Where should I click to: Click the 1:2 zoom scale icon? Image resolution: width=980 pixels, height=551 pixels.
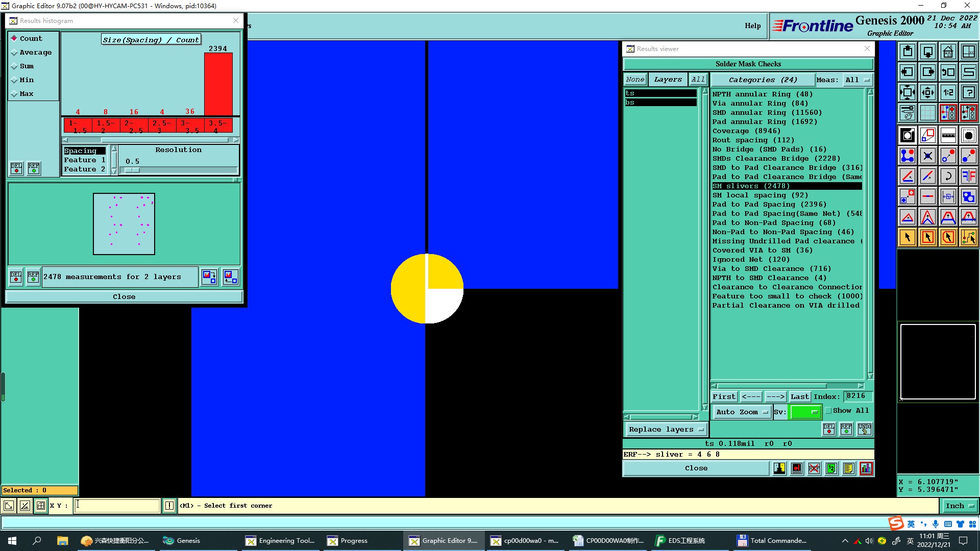point(948,92)
